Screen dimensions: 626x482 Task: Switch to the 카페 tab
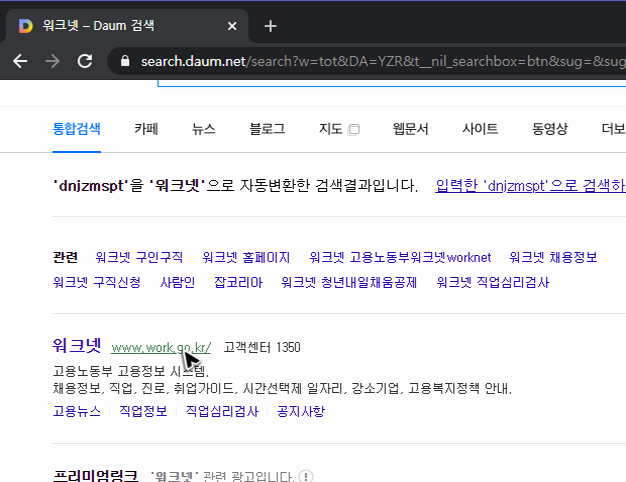[x=146, y=129]
